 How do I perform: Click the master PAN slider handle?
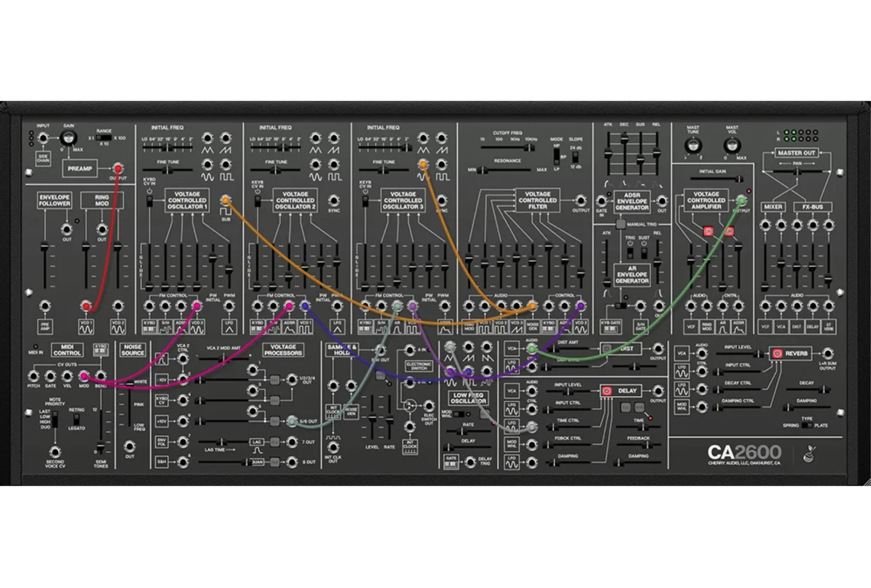(797, 171)
